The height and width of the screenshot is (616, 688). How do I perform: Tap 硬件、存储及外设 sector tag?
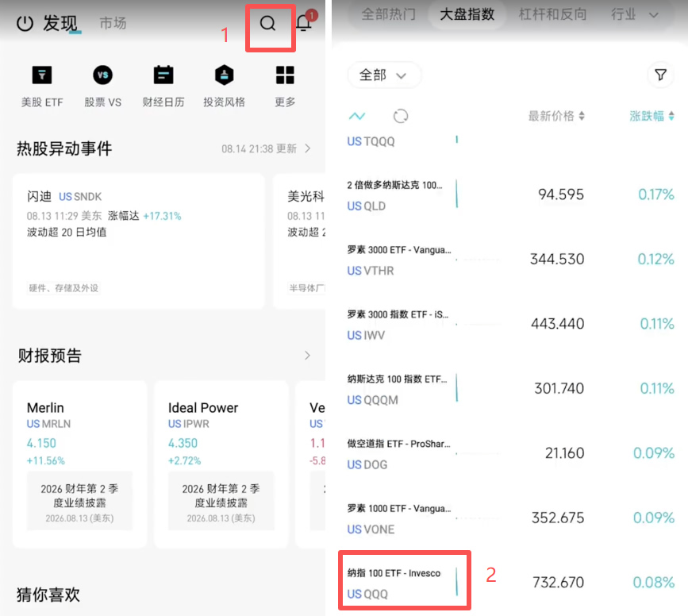(63, 288)
